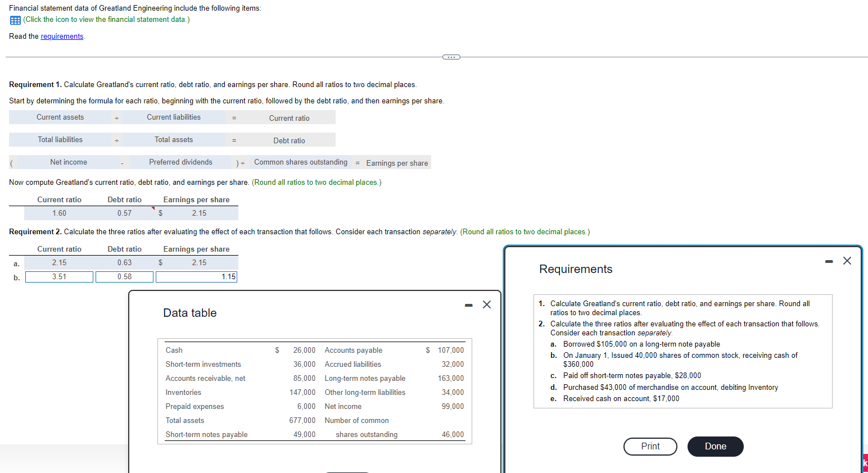Select the Preferred dividends formula cell
868x473 pixels.
[181, 162]
